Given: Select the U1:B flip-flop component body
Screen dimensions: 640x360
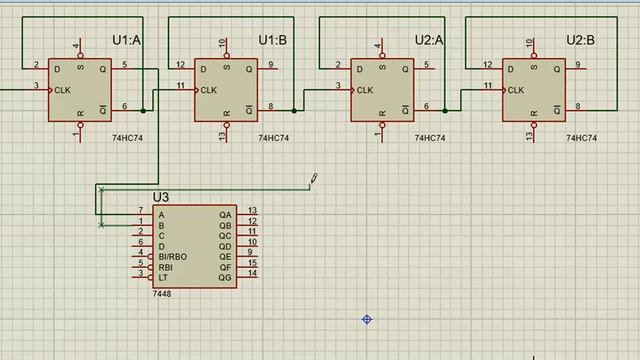Looking at the screenshot, I should point(226,90).
